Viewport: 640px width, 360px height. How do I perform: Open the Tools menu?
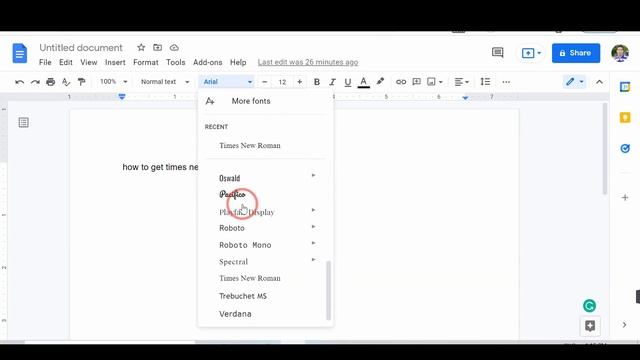point(176,62)
